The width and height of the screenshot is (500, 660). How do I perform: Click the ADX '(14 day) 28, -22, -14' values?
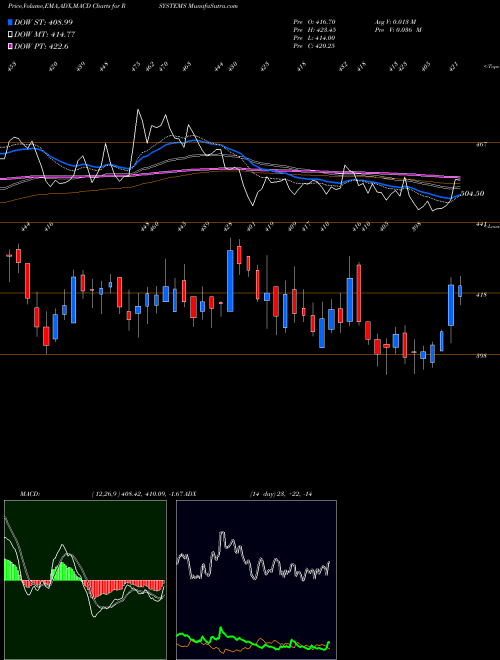point(281,494)
